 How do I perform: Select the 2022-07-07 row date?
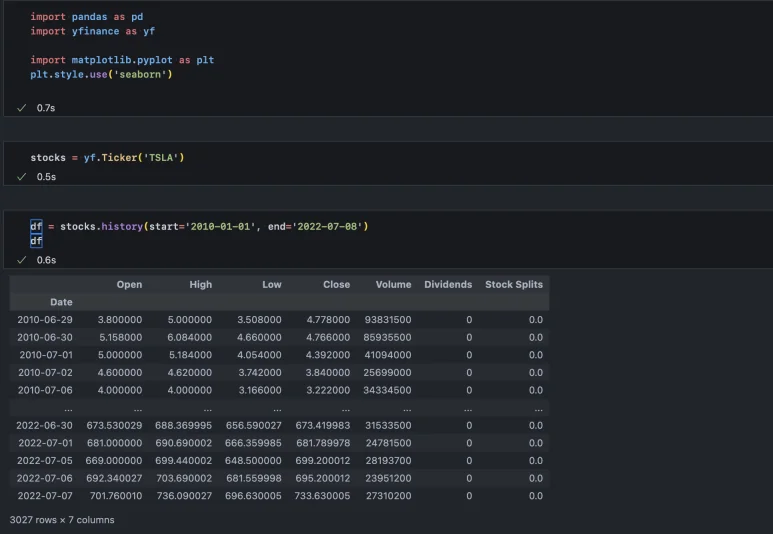45,496
